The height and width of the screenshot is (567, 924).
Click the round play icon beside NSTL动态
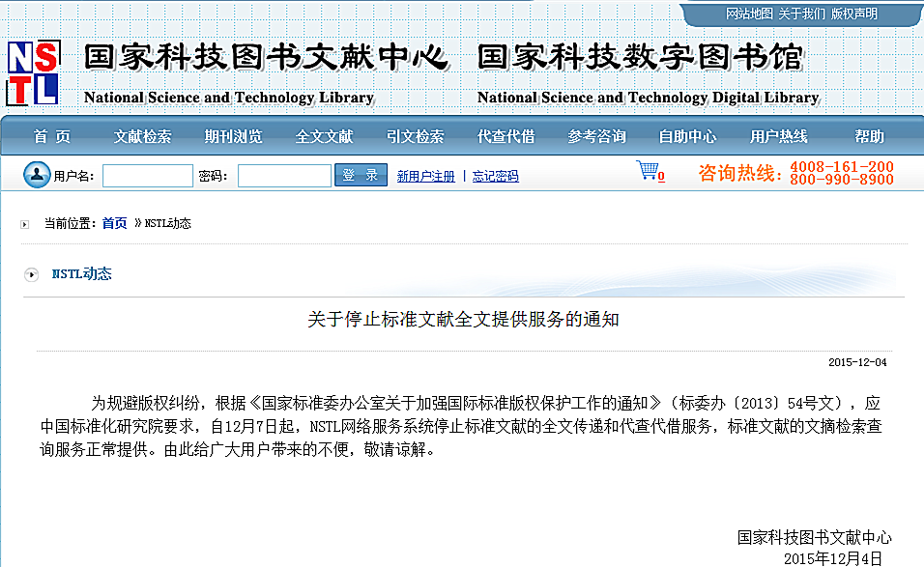tap(31, 274)
